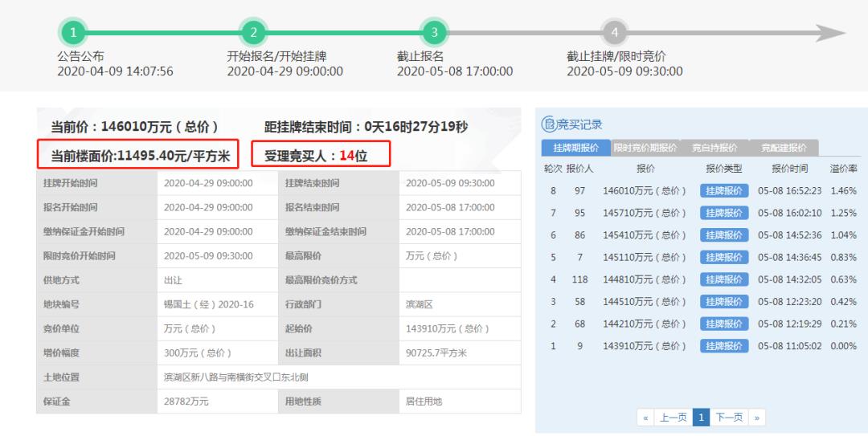Screen dimensions: 868x436
Task: Click the 竞买记录 document icon
Action: coord(550,124)
